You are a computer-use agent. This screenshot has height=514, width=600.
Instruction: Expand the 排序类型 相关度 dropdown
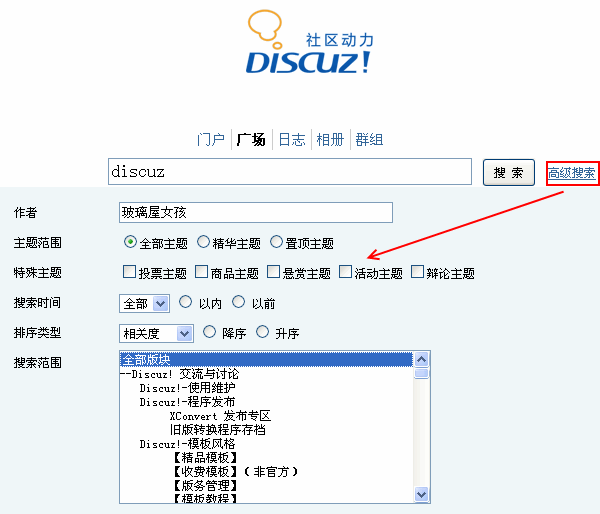156,333
